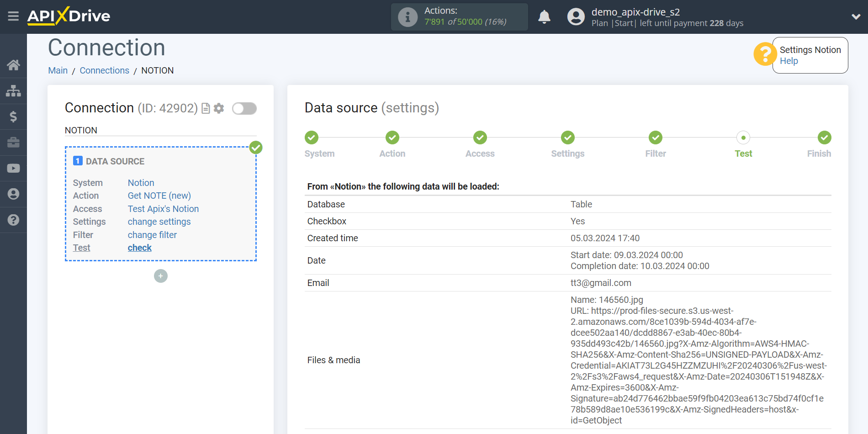Screen dimensions: 868x434
Task: Click the DATA SOURCE block heading
Action: click(115, 161)
